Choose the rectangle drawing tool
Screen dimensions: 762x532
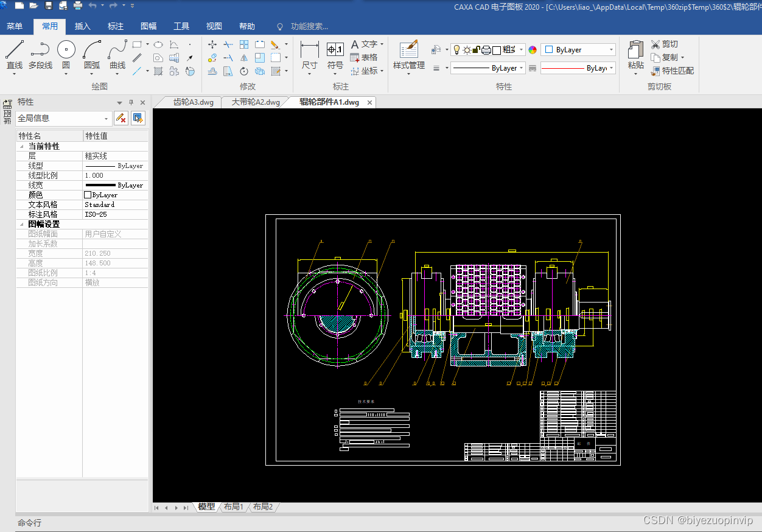137,44
